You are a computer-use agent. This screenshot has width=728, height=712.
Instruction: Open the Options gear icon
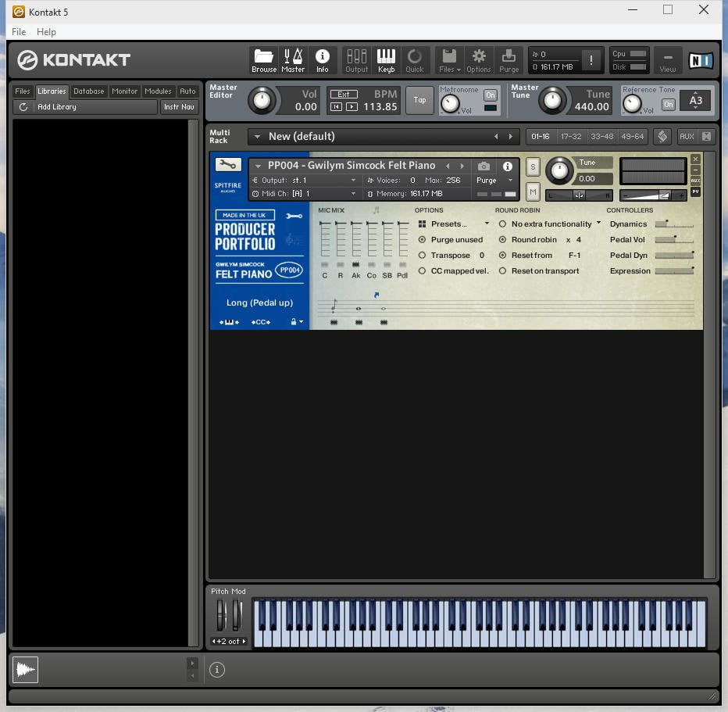479,60
